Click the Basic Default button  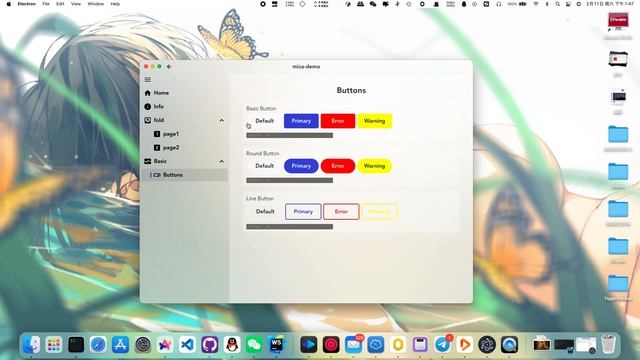264,121
